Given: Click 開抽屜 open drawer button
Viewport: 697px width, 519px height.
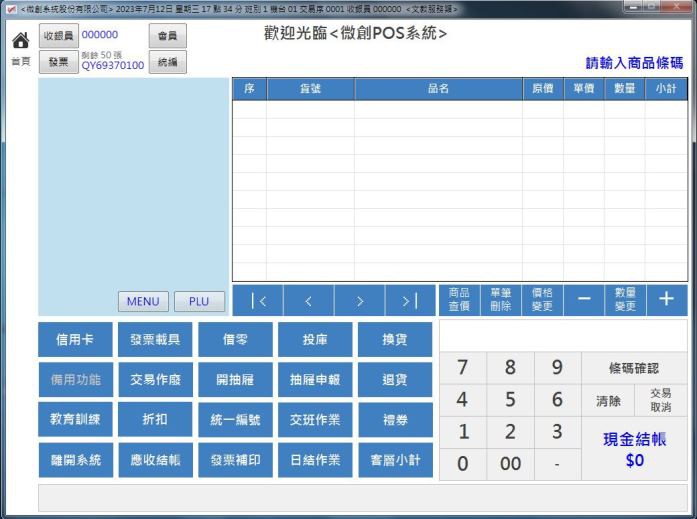Looking at the screenshot, I should [235, 380].
